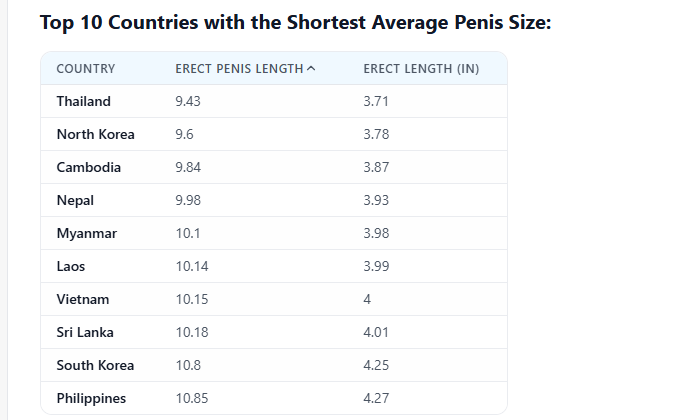Select the South Korea row label
The width and height of the screenshot is (674, 420).
coord(95,365)
